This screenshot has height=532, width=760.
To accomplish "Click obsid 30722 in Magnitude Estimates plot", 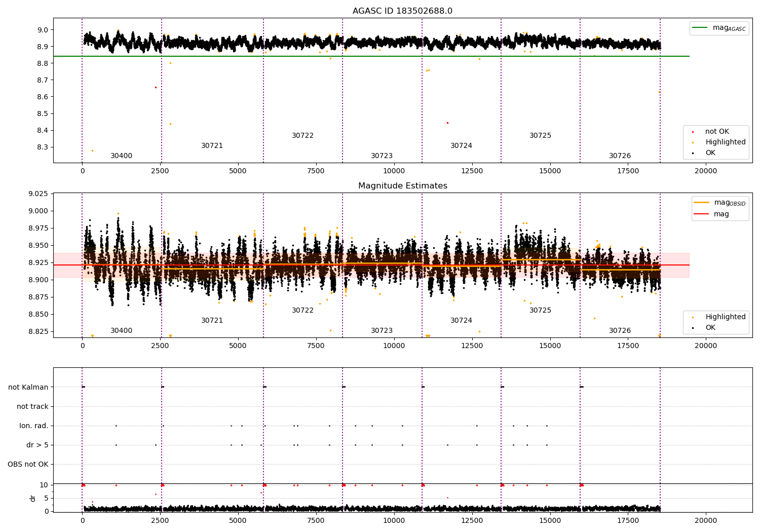I will (303, 311).
